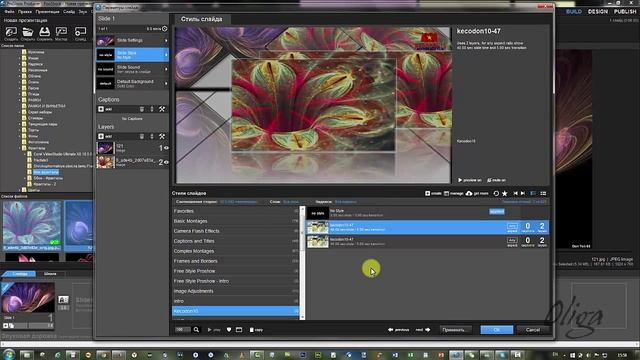The width and height of the screenshot is (640, 360).
Task: Click the Layers move up/down arrows icon
Action: 152,136
